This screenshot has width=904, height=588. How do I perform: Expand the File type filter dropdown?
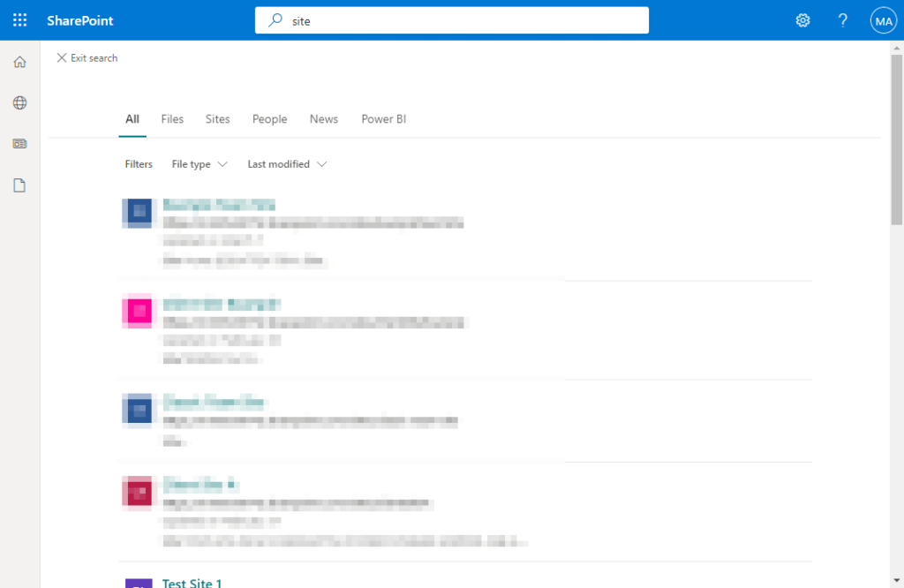click(200, 164)
